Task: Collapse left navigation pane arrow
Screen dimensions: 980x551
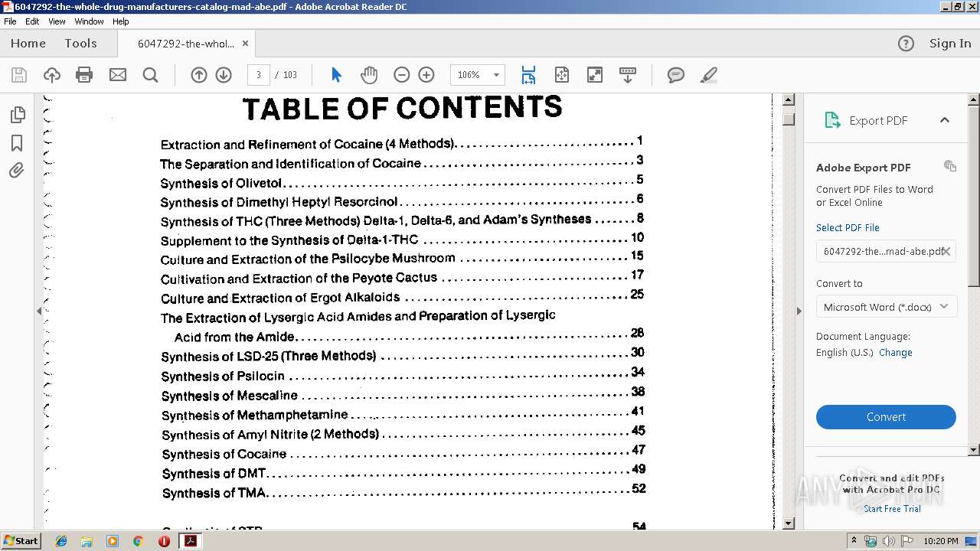Action: click(39, 311)
